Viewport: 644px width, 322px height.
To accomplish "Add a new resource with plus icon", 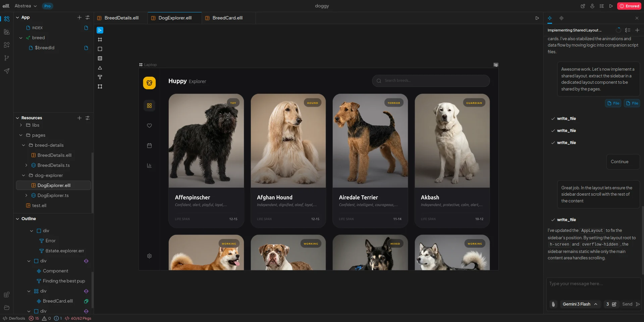I will (79, 118).
